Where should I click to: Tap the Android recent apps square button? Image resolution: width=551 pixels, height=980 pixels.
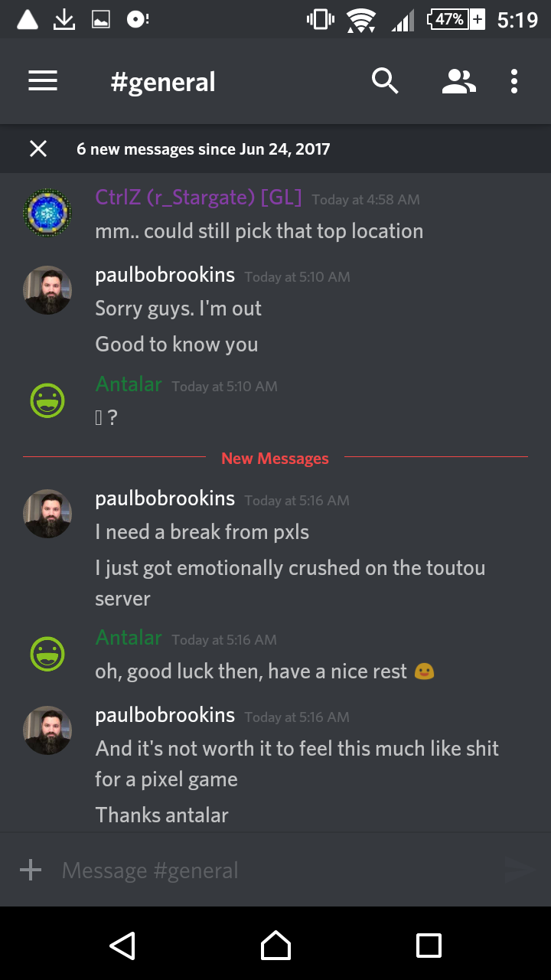tap(429, 946)
